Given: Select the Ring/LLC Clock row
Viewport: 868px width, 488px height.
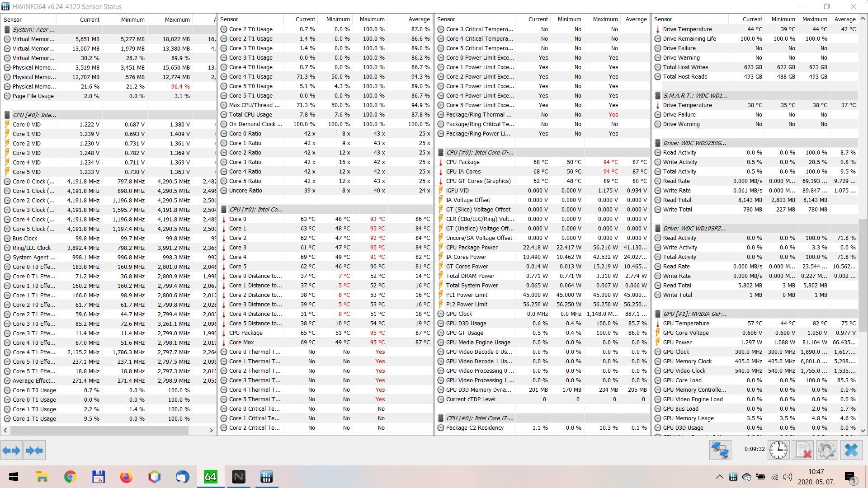Looking at the screenshot, I should [x=108, y=248].
